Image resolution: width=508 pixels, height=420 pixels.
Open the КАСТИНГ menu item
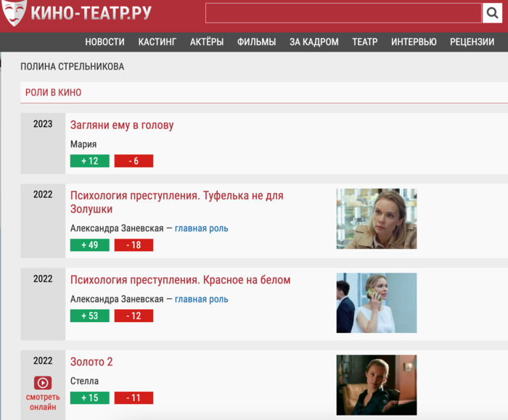pos(157,42)
